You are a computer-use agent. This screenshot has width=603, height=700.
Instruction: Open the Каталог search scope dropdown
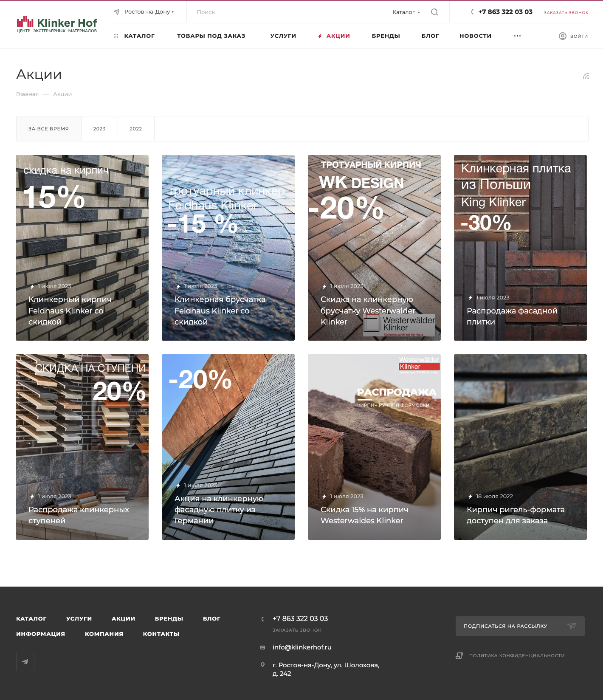(406, 12)
